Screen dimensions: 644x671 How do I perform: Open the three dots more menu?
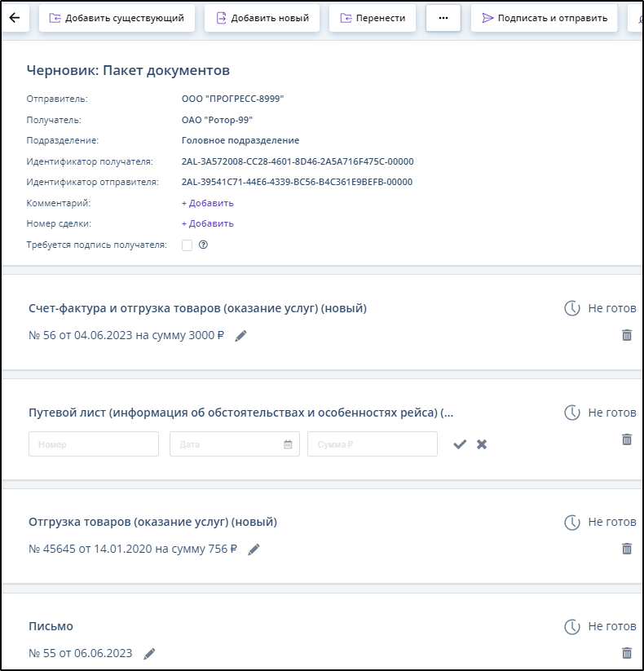coord(443,18)
